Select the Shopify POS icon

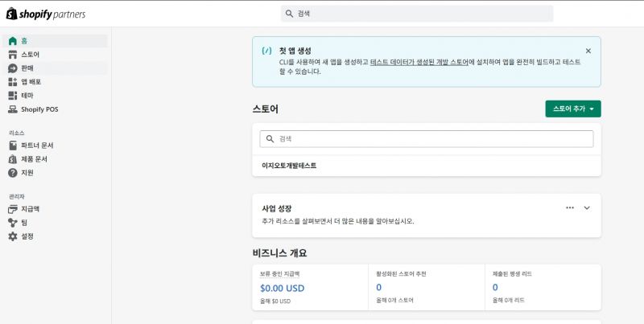[13, 109]
